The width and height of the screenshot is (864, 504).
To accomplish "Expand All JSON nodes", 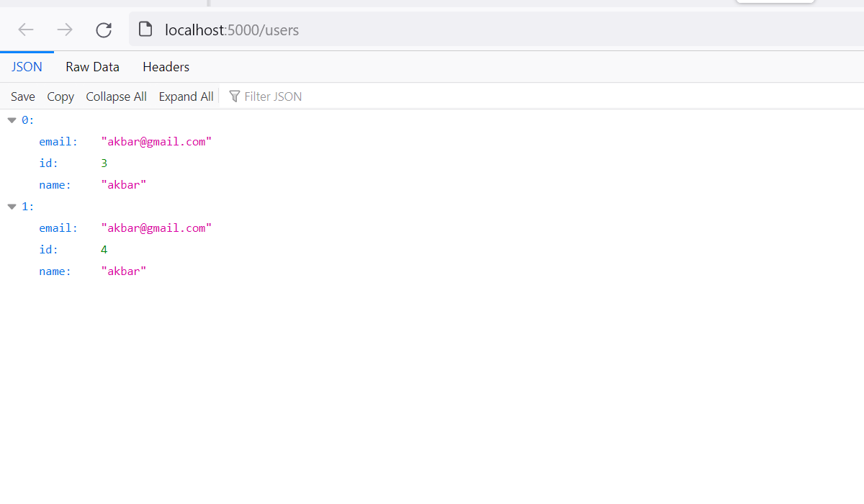I will 186,96.
